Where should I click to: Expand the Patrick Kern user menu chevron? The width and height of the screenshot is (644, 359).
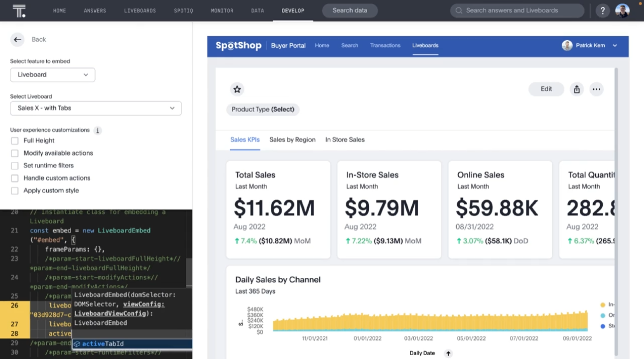point(615,46)
